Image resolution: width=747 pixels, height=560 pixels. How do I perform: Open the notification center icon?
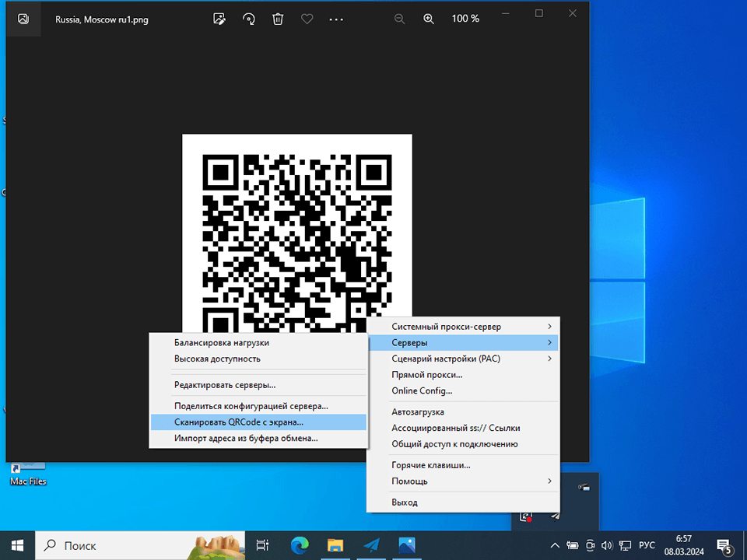724,547
